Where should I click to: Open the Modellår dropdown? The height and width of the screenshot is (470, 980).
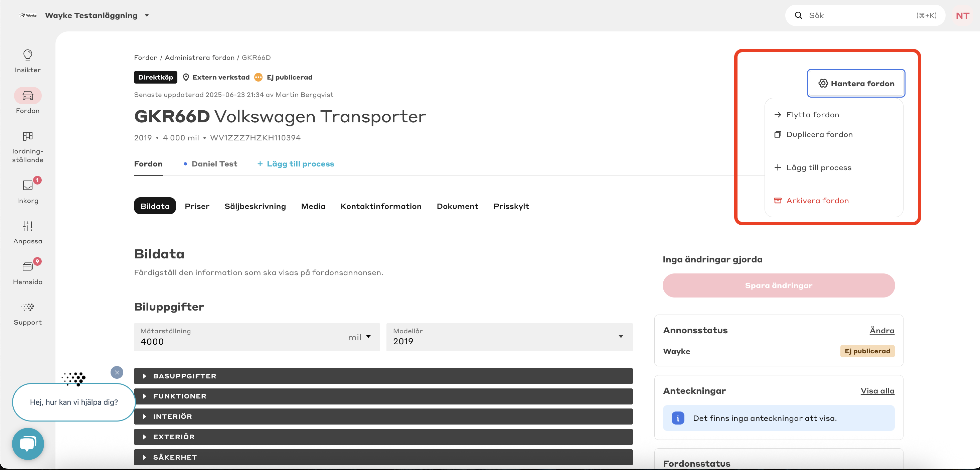click(509, 337)
